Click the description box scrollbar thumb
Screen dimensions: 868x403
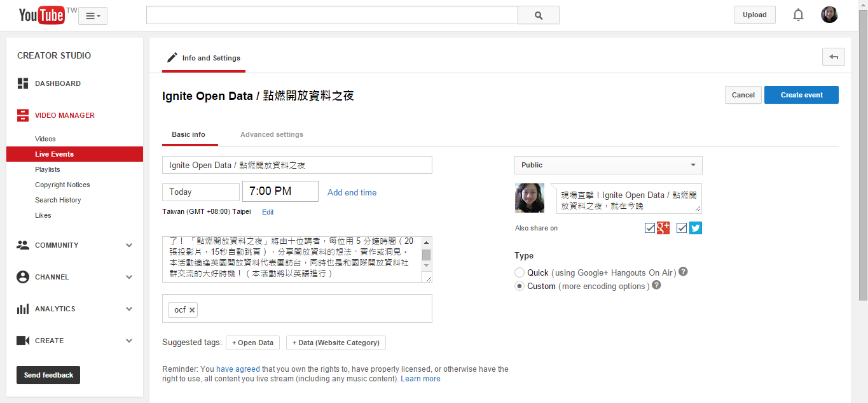point(426,255)
